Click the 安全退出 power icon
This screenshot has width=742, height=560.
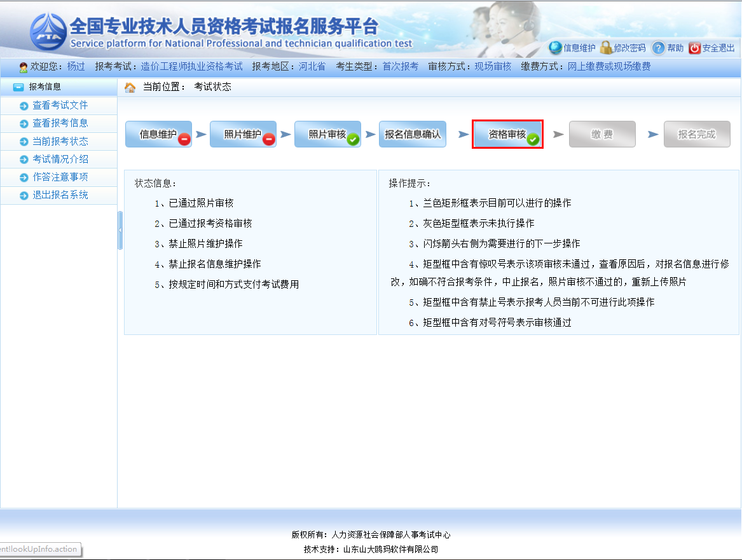coord(694,48)
